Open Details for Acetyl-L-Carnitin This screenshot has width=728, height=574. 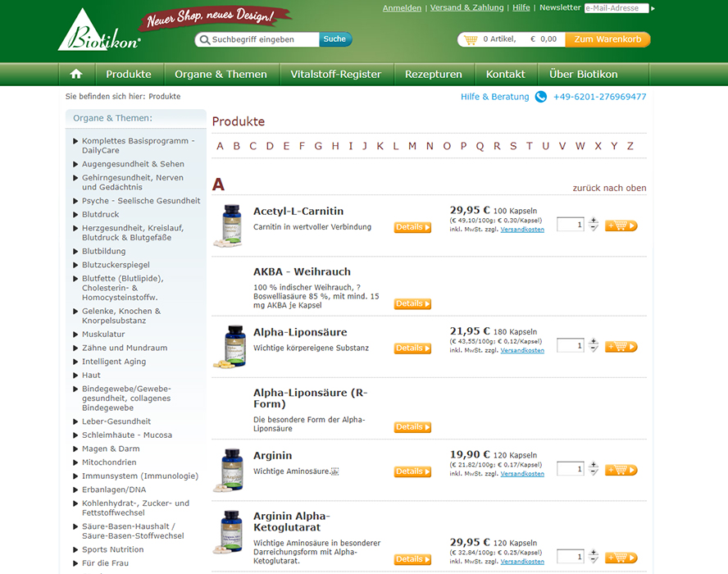pyautogui.click(x=412, y=227)
